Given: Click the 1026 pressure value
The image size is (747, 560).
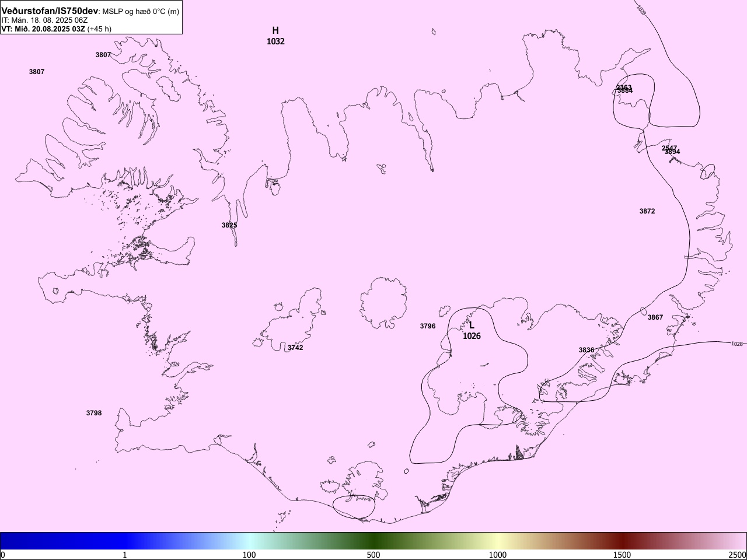Looking at the screenshot, I should tap(472, 336).
